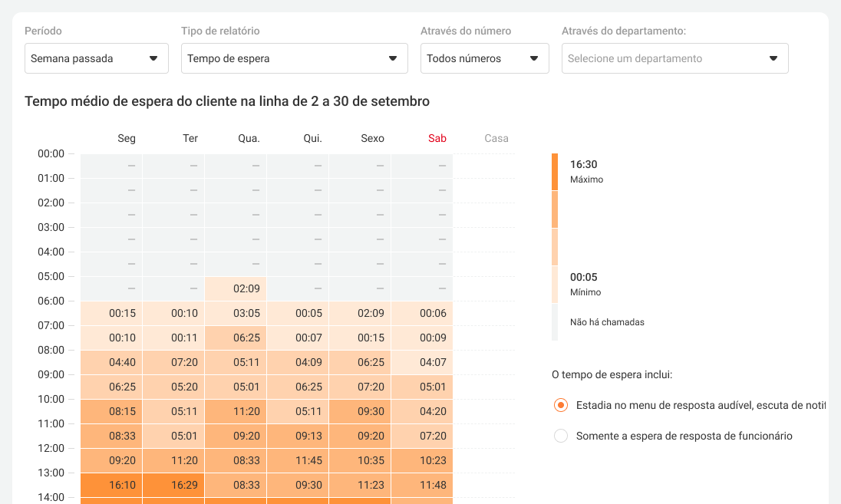The width and height of the screenshot is (841, 504).
Task: Choose Somente a espera de resposta radio
Action: (x=561, y=436)
